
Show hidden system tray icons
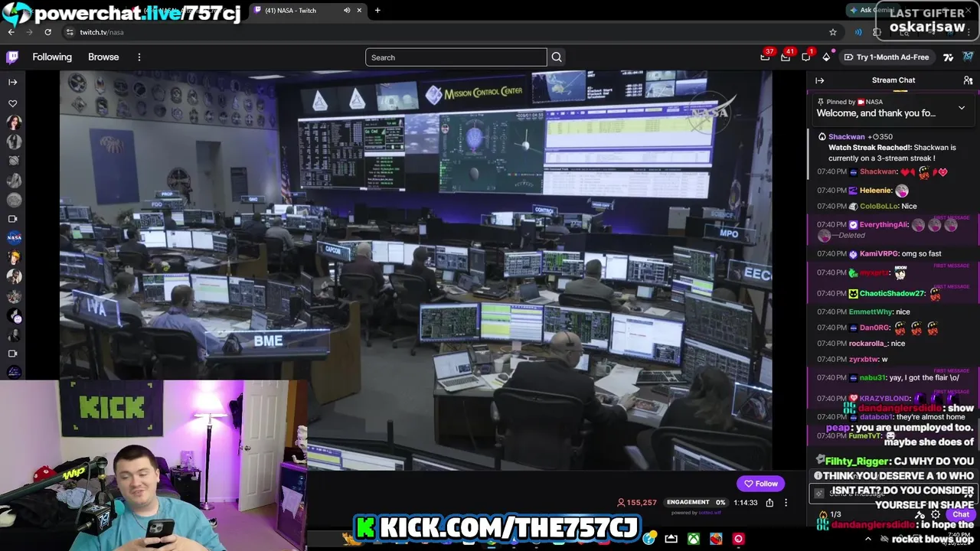(867, 539)
